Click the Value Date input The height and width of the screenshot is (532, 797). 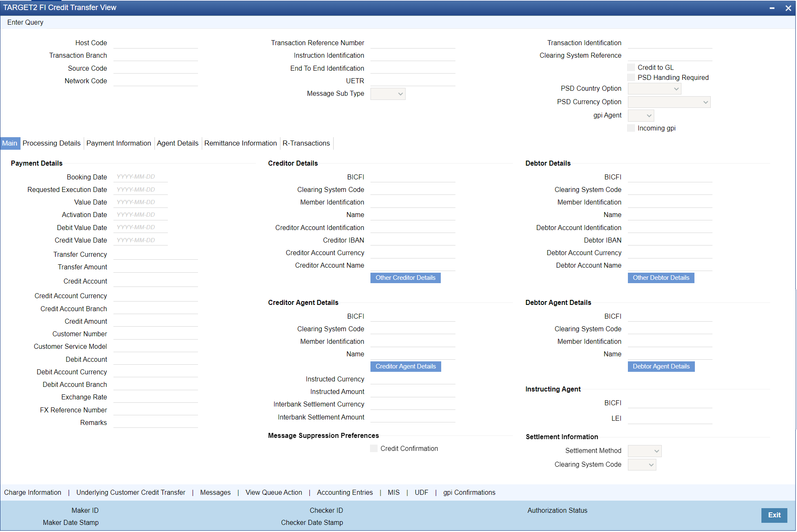pyautogui.click(x=141, y=202)
